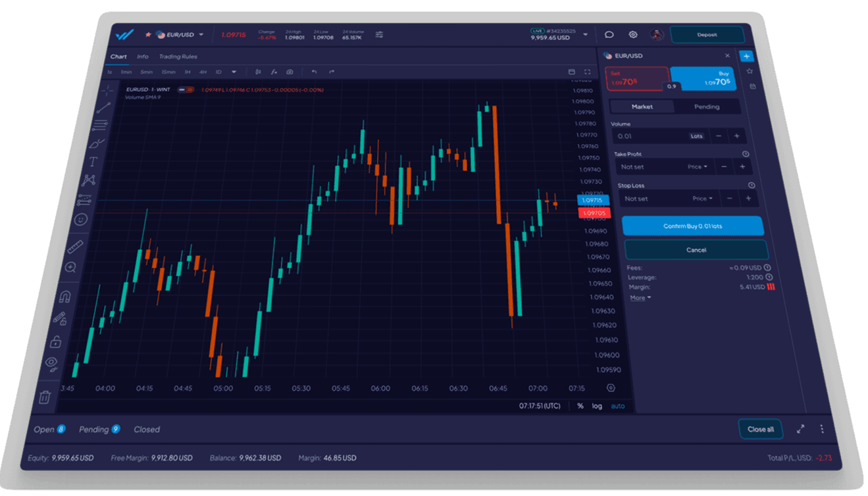Remove drawings with the trash icon
Image resolution: width=868 pixels, height=496 pixels.
coord(45,397)
